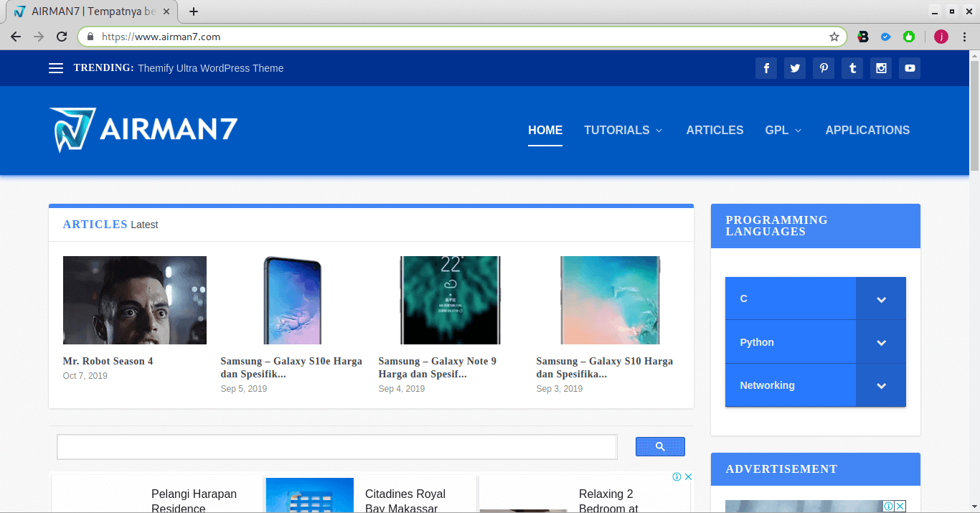980x513 pixels.
Task: Click the blue search magnifier button
Action: pyautogui.click(x=660, y=446)
